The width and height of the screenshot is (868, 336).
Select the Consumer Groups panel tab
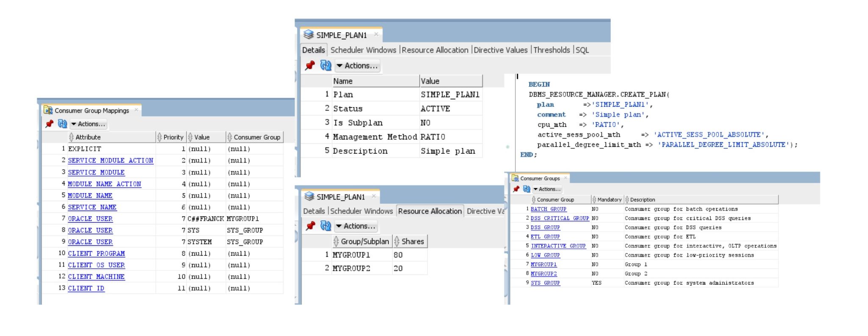[540, 178]
